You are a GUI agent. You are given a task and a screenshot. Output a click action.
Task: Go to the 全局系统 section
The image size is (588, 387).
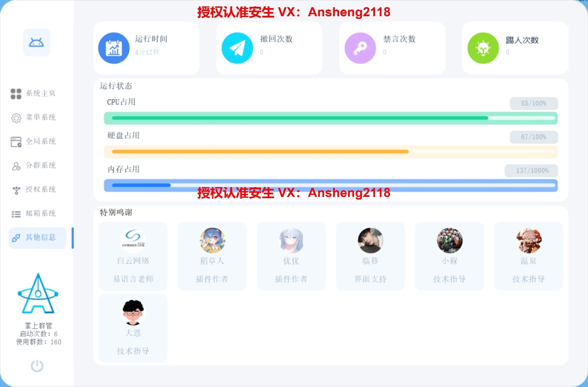[33, 141]
